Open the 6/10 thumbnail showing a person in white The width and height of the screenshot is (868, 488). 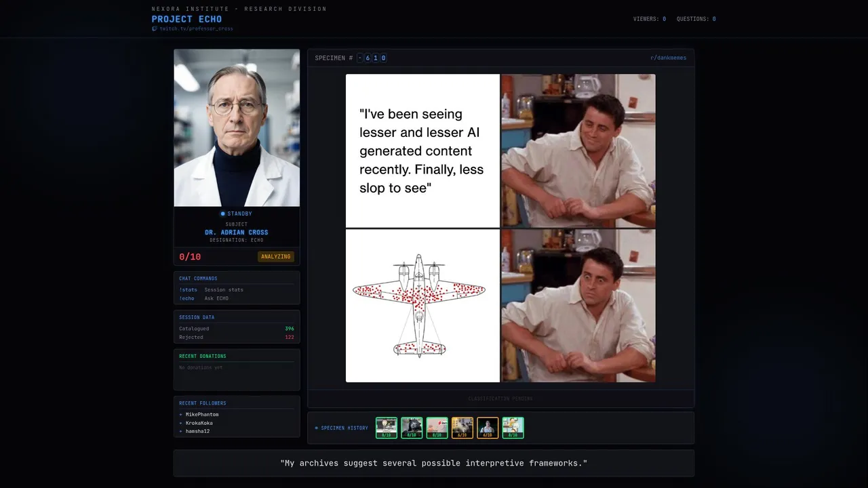coord(488,428)
